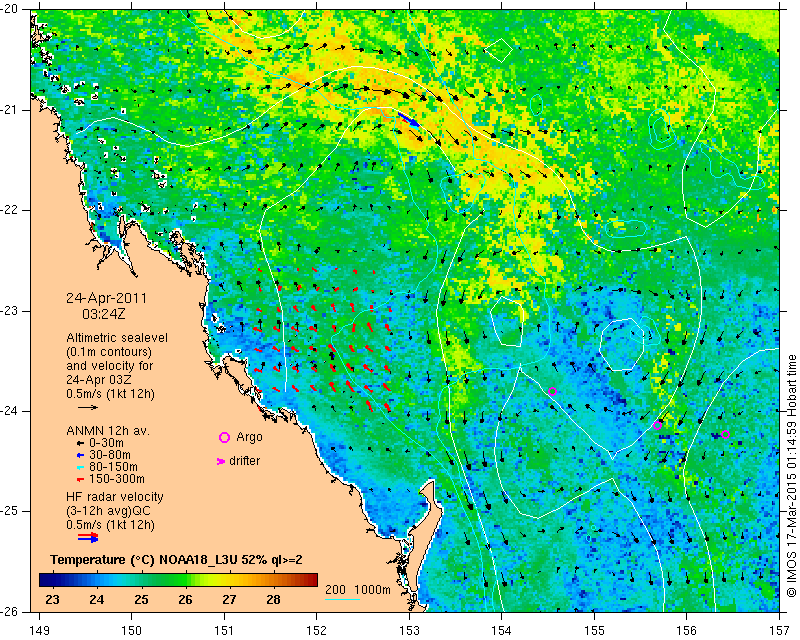Click the cyan 200m isobath legend line
Viewport: 800px width, 640px height.
click(x=342, y=599)
